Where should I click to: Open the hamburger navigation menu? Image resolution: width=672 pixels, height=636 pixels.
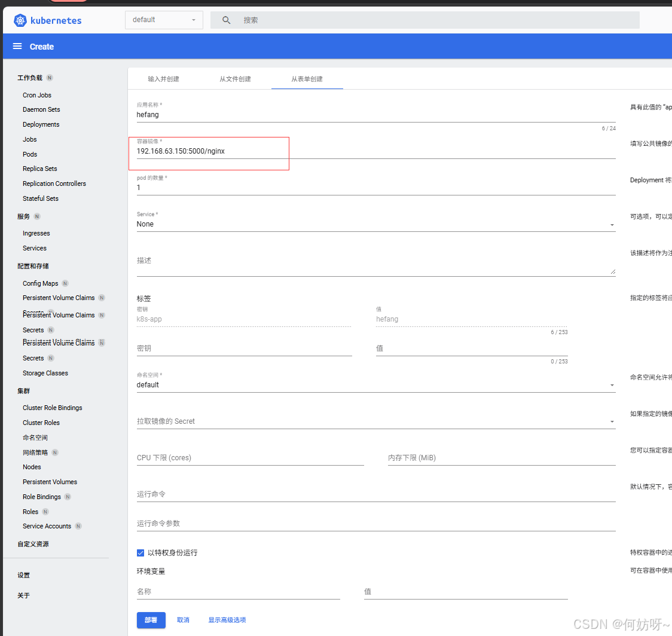[x=17, y=46]
